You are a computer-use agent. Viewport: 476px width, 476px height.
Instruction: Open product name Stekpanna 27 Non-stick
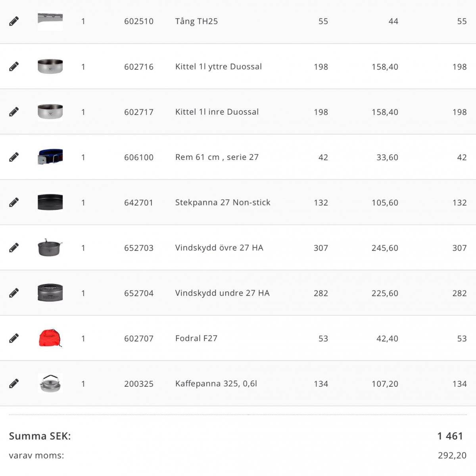click(x=223, y=203)
